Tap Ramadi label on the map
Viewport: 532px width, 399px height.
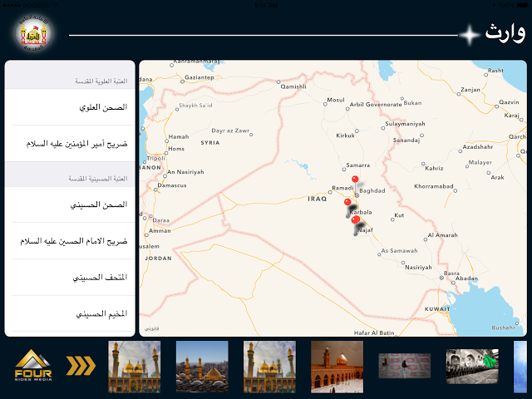(x=342, y=188)
